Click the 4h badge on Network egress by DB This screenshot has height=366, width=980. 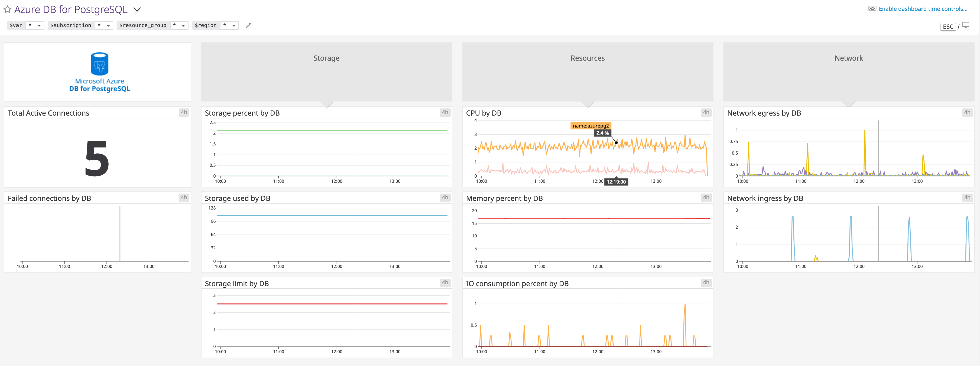(x=967, y=112)
